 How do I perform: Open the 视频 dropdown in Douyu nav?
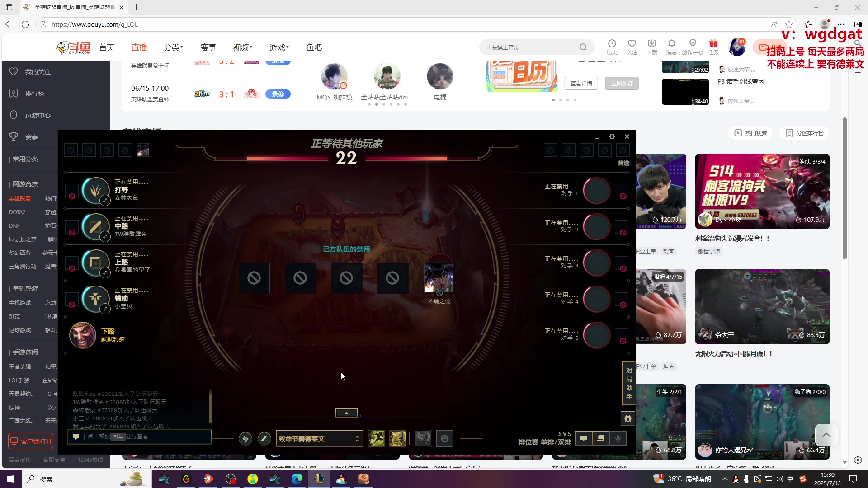[x=242, y=47]
